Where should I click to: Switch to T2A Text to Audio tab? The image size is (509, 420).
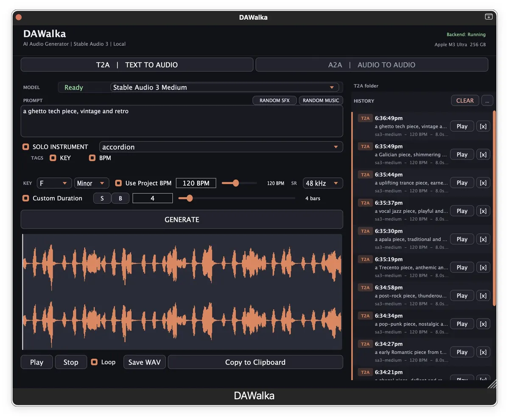click(137, 65)
